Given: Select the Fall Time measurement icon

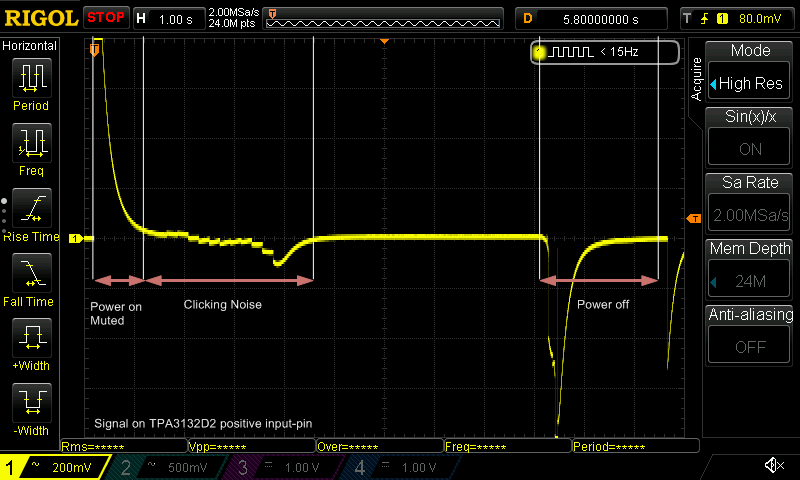Looking at the screenshot, I should pyautogui.click(x=31, y=273).
